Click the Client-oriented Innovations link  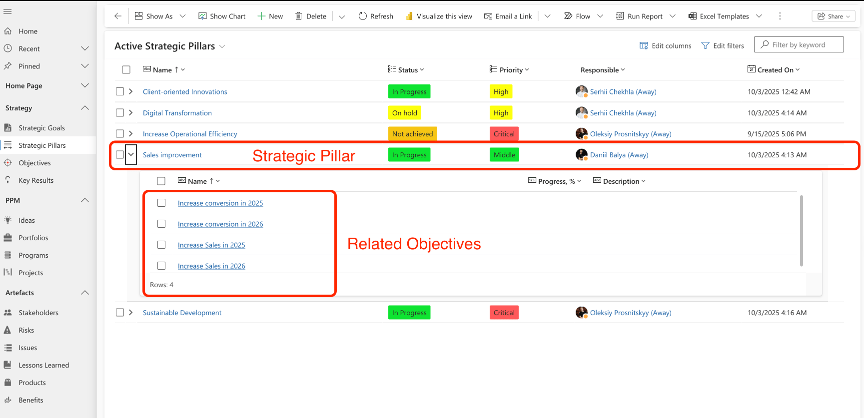[x=185, y=92]
